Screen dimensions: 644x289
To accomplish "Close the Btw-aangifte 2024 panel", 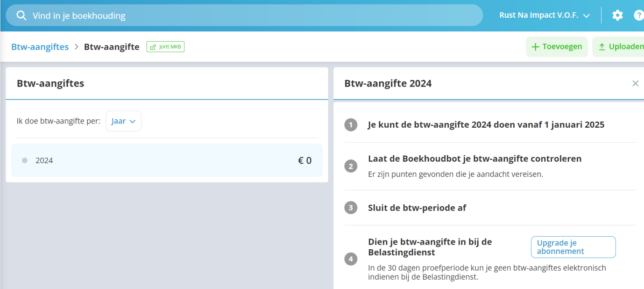I will point(635,83).
